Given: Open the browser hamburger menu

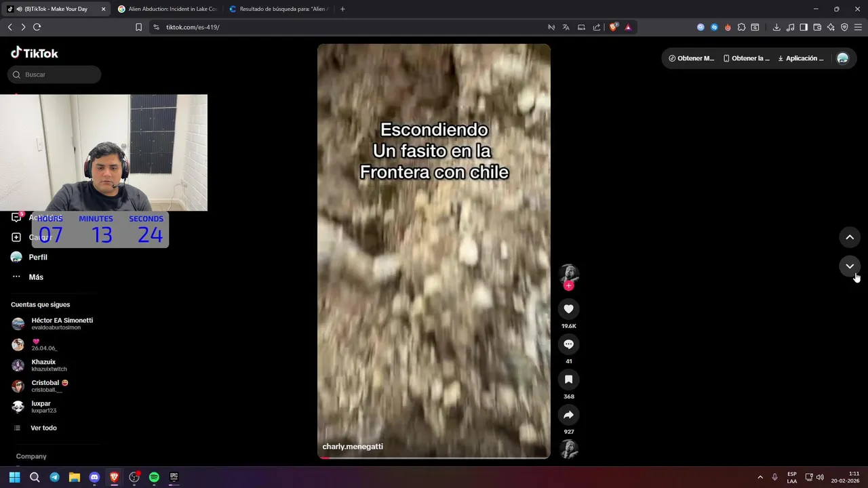Looking at the screenshot, I should pyautogui.click(x=858, y=27).
